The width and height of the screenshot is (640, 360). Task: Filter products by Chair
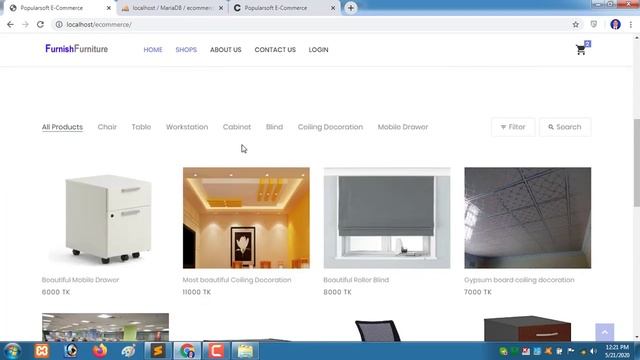point(107,127)
